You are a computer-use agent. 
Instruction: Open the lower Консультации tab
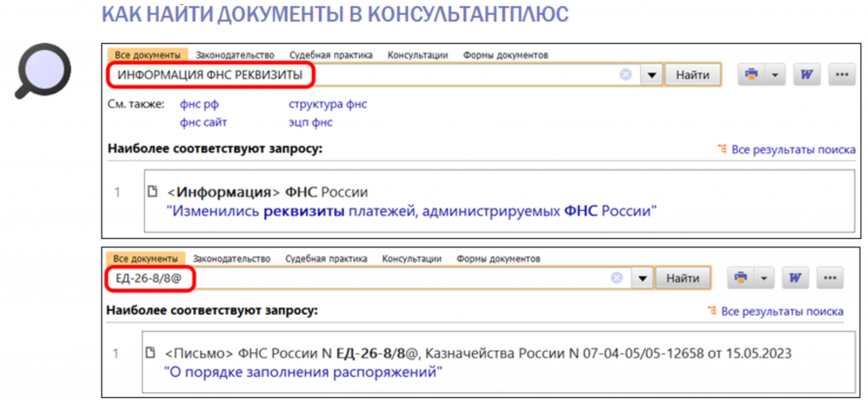point(412,258)
